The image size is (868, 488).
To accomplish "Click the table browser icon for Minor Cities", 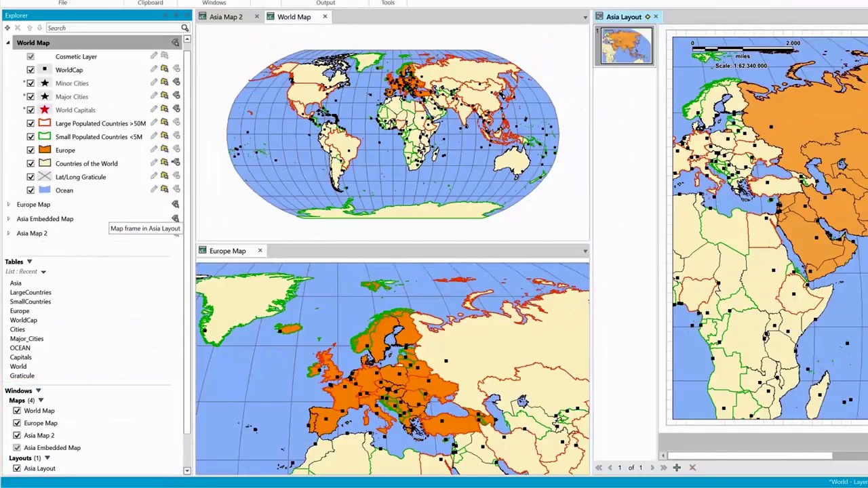I will point(165,83).
